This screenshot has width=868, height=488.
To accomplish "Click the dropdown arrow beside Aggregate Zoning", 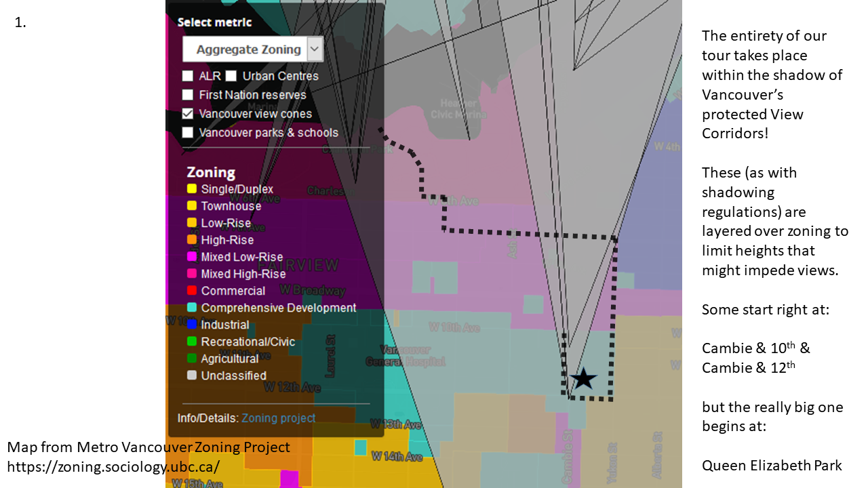I will tap(314, 49).
